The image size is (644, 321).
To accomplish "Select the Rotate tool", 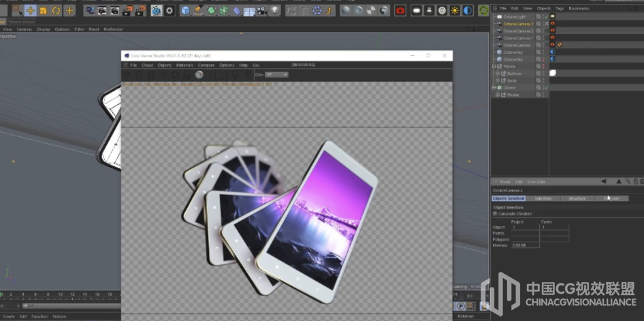I will [57, 11].
